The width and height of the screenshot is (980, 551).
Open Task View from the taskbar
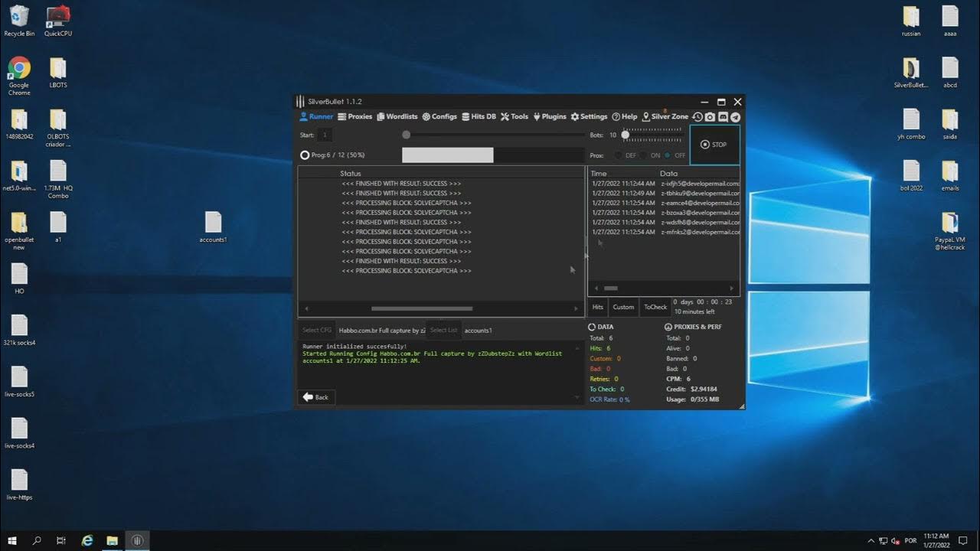pyautogui.click(x=61, y=540)
